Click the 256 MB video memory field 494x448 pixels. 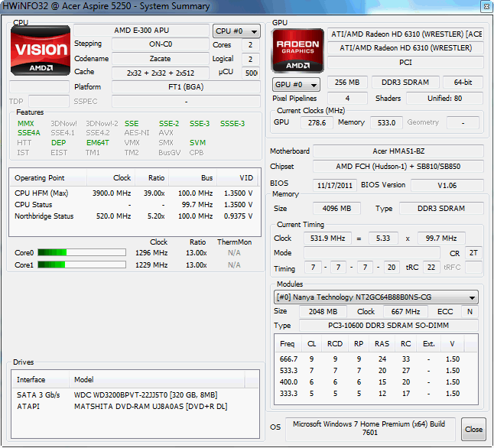[347, 83]
